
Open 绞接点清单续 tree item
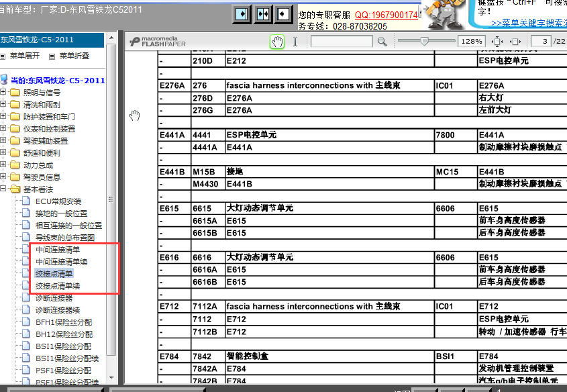click(58, 286)
